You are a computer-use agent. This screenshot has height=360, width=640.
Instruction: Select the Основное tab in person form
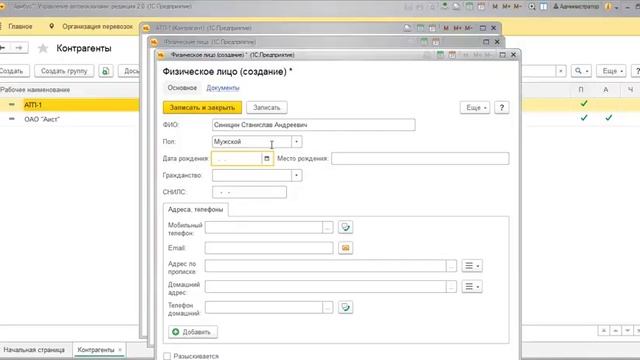[x=182, y=88]
